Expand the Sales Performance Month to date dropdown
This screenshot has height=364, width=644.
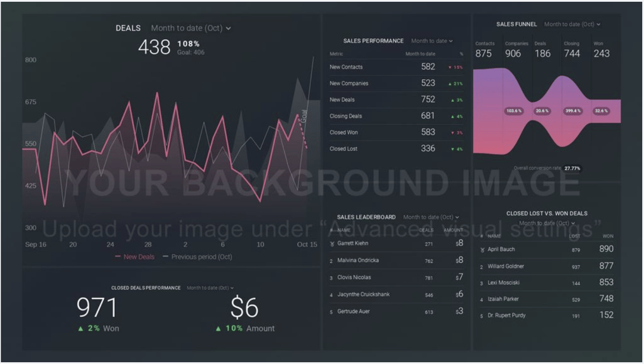coord(432,41)
